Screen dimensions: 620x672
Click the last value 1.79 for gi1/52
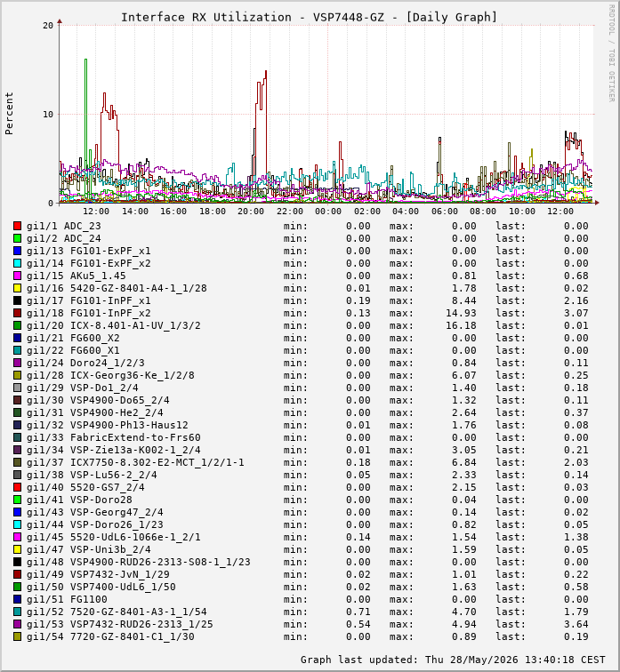(576, 612)
